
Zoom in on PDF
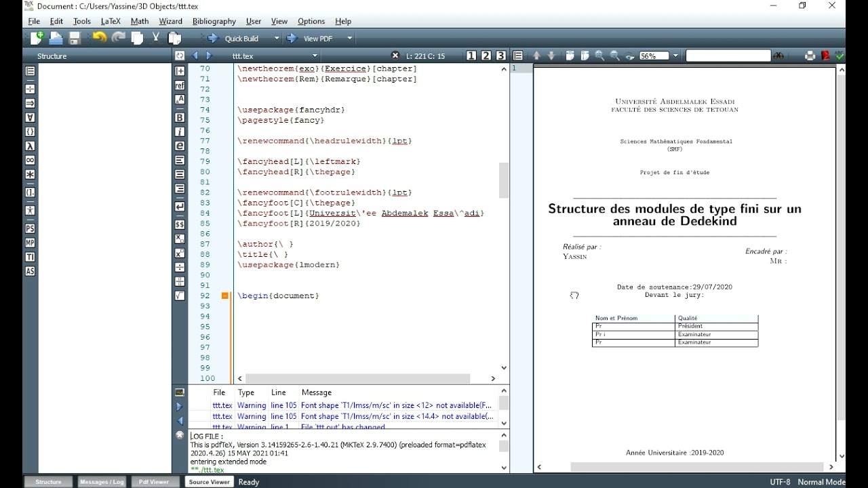coord(599,56)
